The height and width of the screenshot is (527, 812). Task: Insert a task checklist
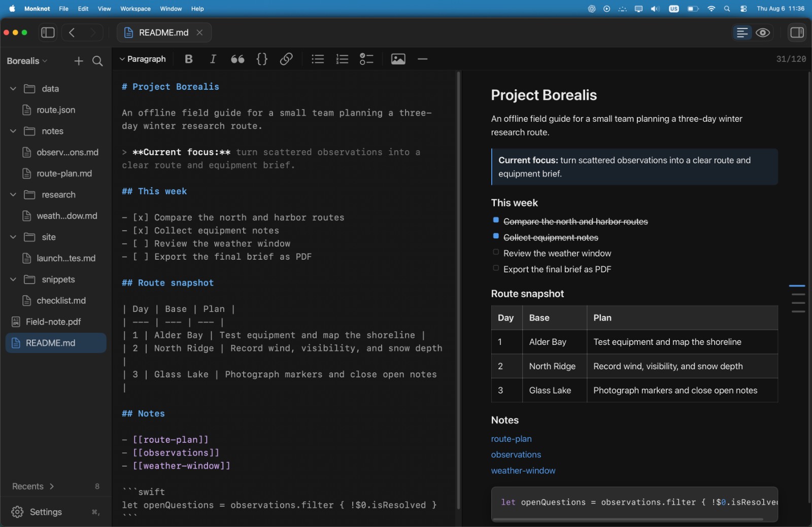click(x=366, y=59)
